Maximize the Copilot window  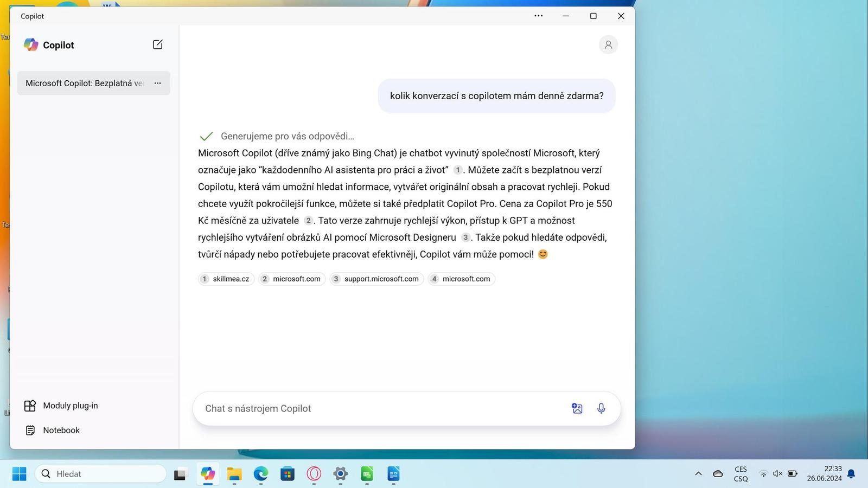click(593, 16)
